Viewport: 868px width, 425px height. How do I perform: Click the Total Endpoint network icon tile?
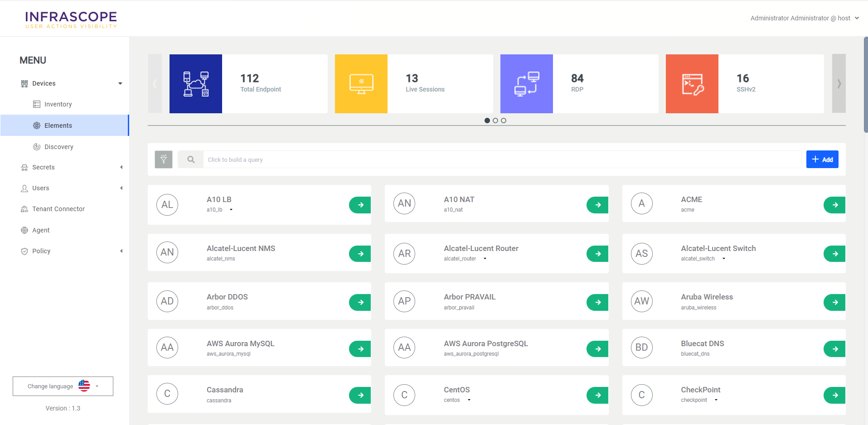point(196,84)
